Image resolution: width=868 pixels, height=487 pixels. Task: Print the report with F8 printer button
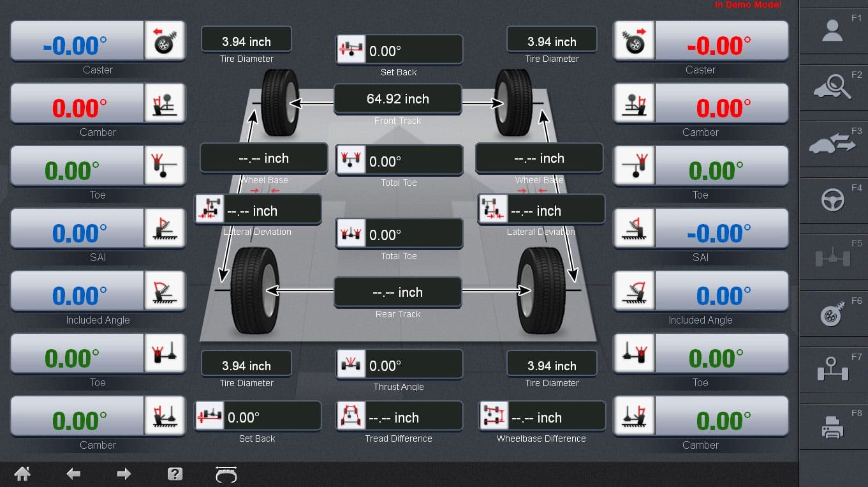pyautogui.click(x=833, y=426)
